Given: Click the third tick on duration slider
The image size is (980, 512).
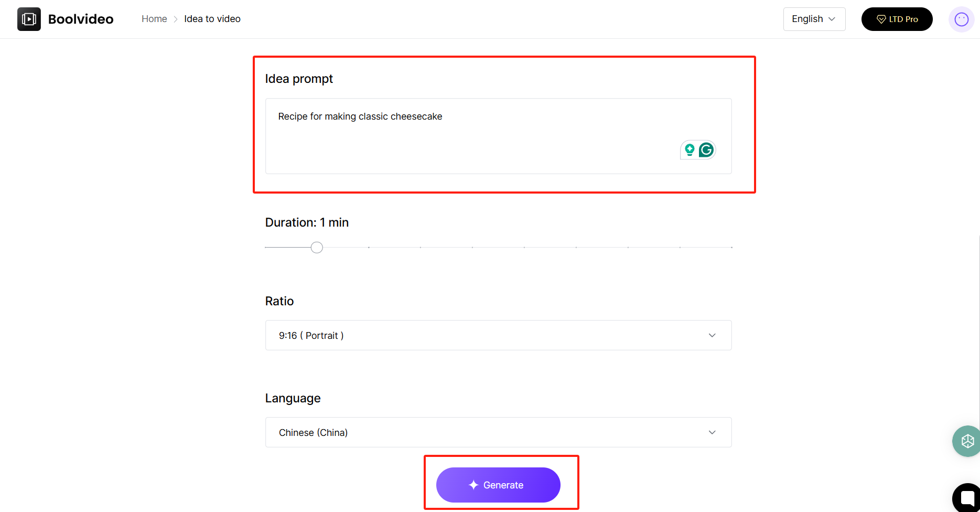Looking at the screenshot, I should (x=369, y=247).
